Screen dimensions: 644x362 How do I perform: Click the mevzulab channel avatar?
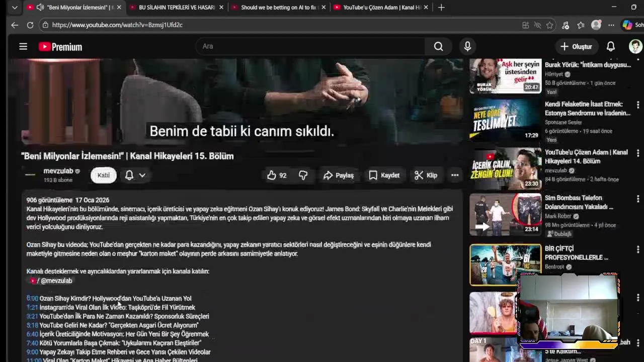click(30, 175)
